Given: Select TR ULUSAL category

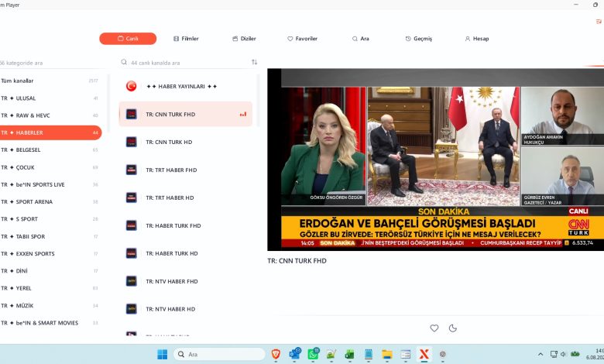Looking at the screenshot, I should coord(50,98).
